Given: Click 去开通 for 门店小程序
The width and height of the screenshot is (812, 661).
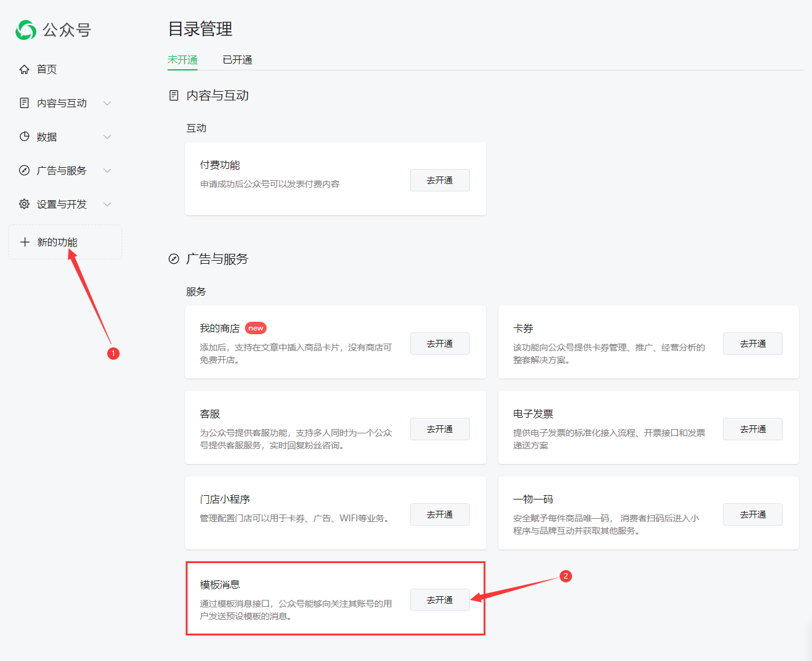Looking at the screenshot, I should (x=440, y=514).
